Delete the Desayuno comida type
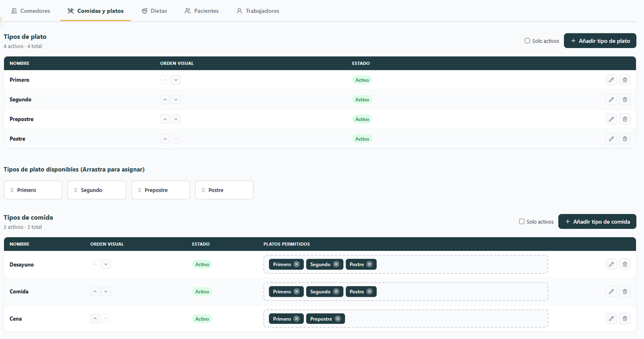Viewport: 644px width, 339px height. pyautogui.click(x=625, y=264)
